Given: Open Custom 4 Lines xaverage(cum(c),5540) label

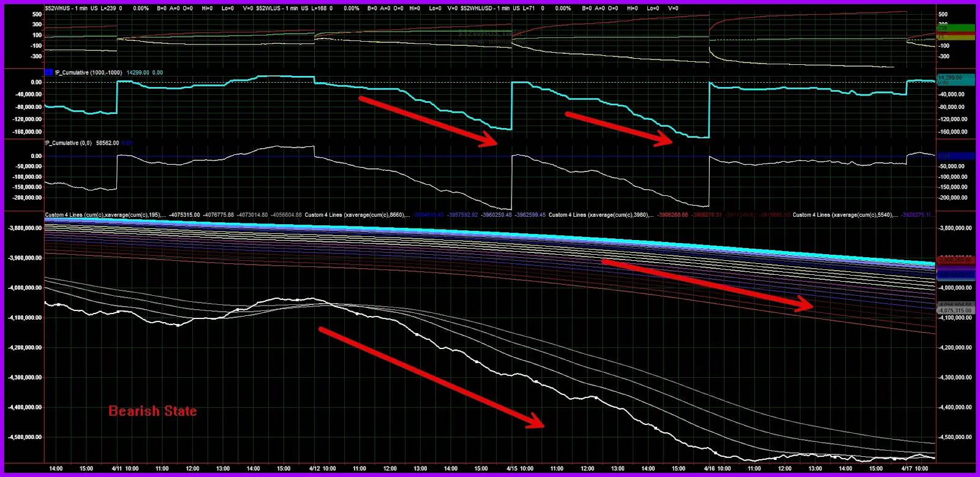Looking at the screenshot, I should pyautogui.click(x=845, y=215).
